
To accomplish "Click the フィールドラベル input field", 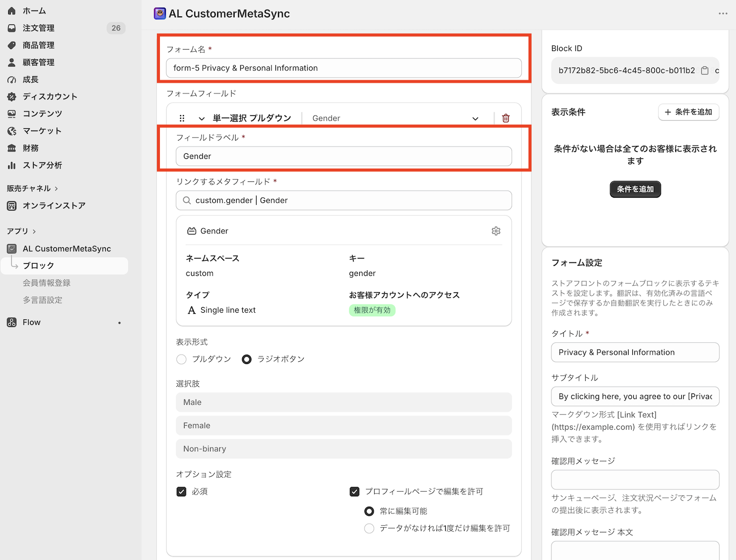I will point(344,156).
